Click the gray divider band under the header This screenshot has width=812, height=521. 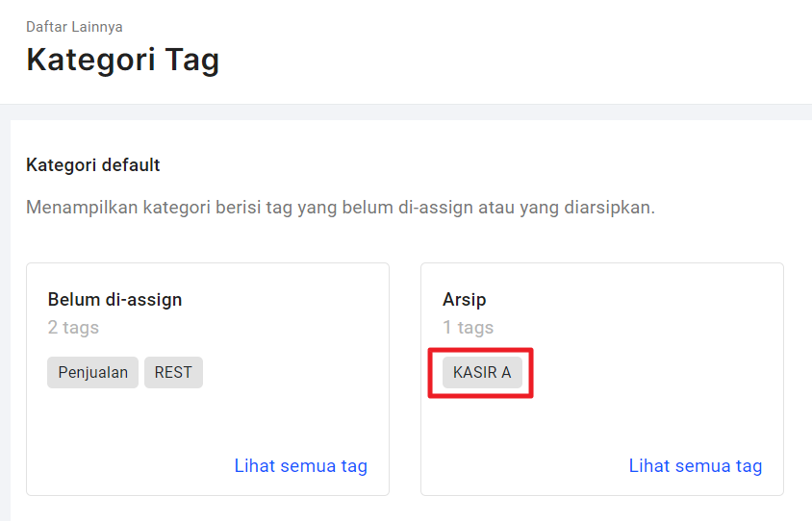406,112
